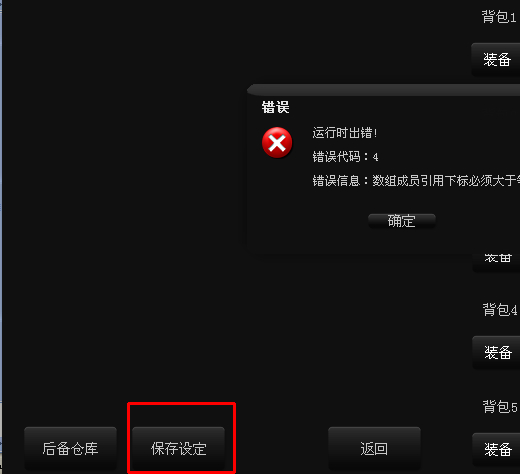Click the 装备 button under 背包1
This screenshot has height=474, width=520.
coord(496,59)
